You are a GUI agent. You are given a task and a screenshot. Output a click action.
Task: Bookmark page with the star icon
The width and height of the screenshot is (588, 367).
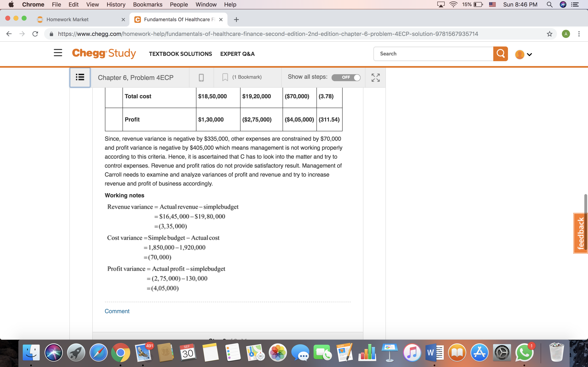[550, 34]
